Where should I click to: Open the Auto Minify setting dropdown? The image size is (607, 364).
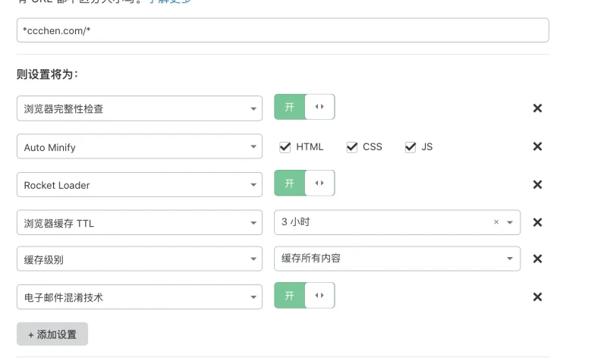[x=139, y=146]
